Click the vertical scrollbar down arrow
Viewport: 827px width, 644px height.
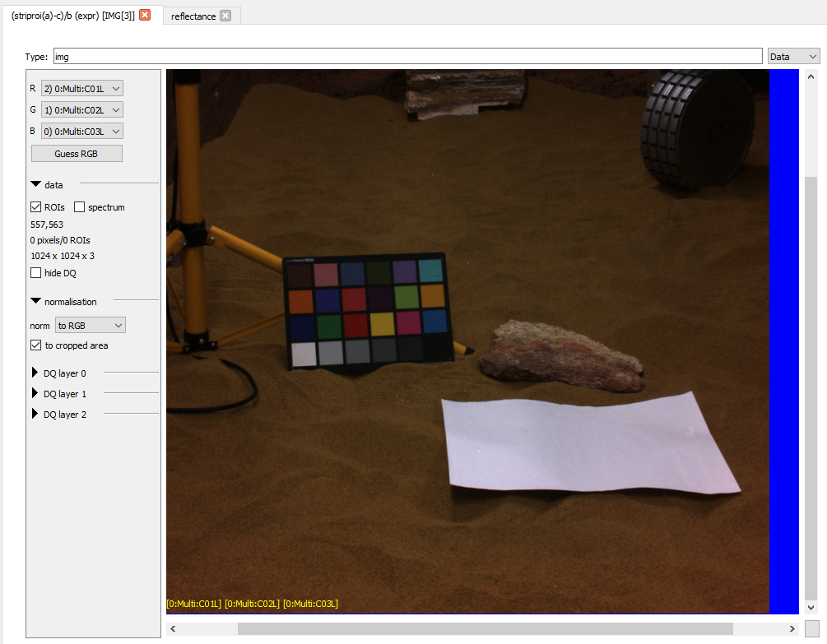(811, 608)
